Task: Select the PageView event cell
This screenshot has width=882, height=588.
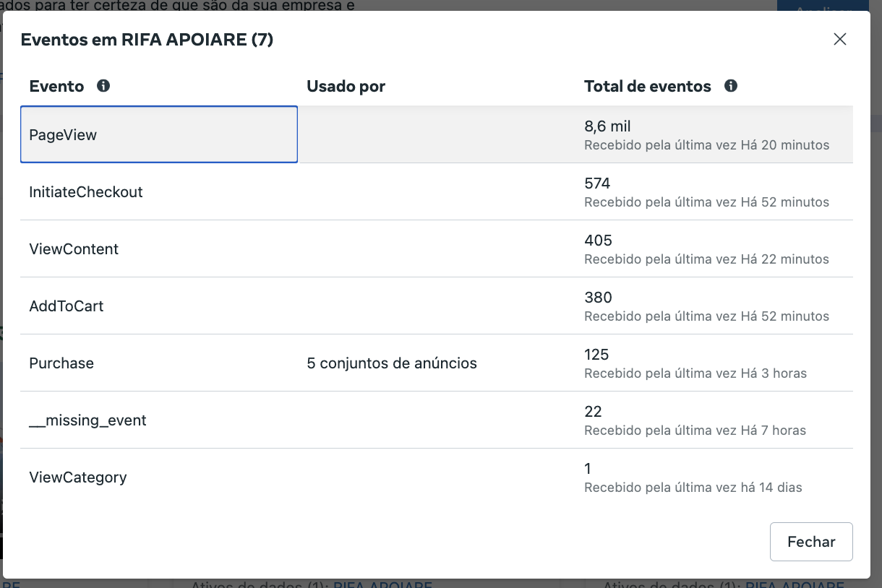Action: 159,134
